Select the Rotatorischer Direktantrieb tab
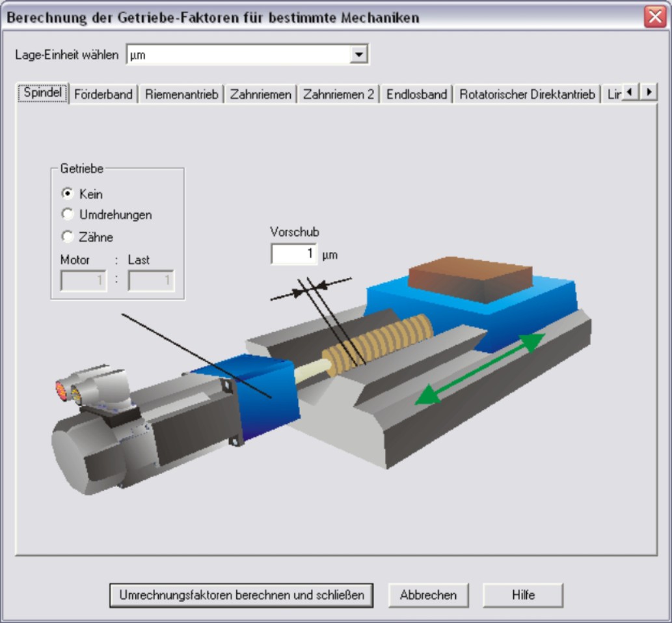 527,94
